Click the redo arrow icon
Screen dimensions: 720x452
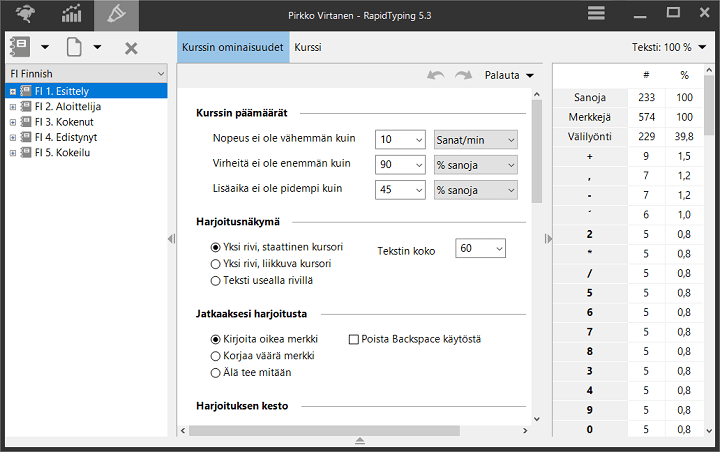(x=463, y=75)
